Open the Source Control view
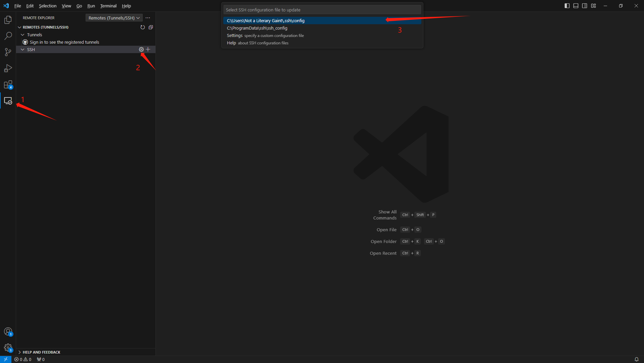This screenshot has height=363, width=644. tap(8, 52)
